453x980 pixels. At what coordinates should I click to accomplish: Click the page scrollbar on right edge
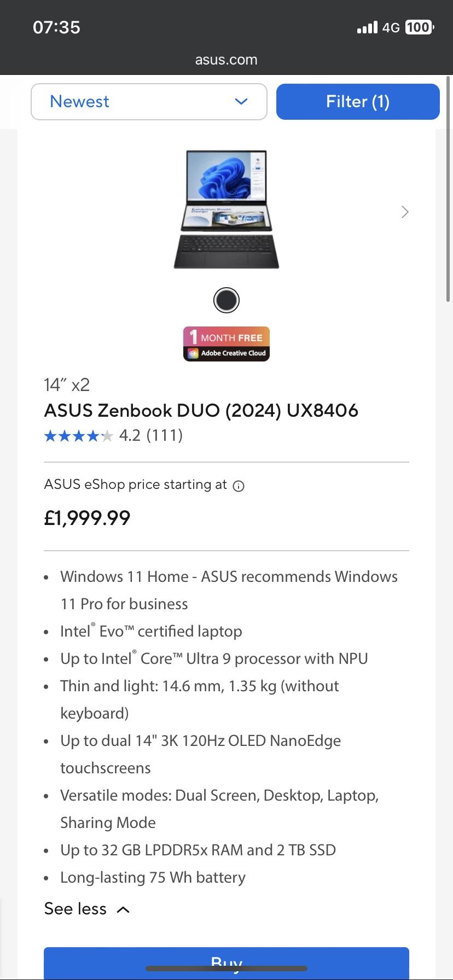pyautogui.click(x=448, y=191)
